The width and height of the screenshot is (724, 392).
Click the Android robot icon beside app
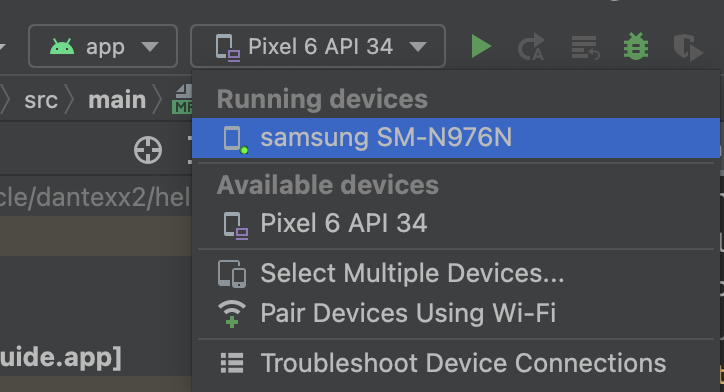[x=62, y=47]
